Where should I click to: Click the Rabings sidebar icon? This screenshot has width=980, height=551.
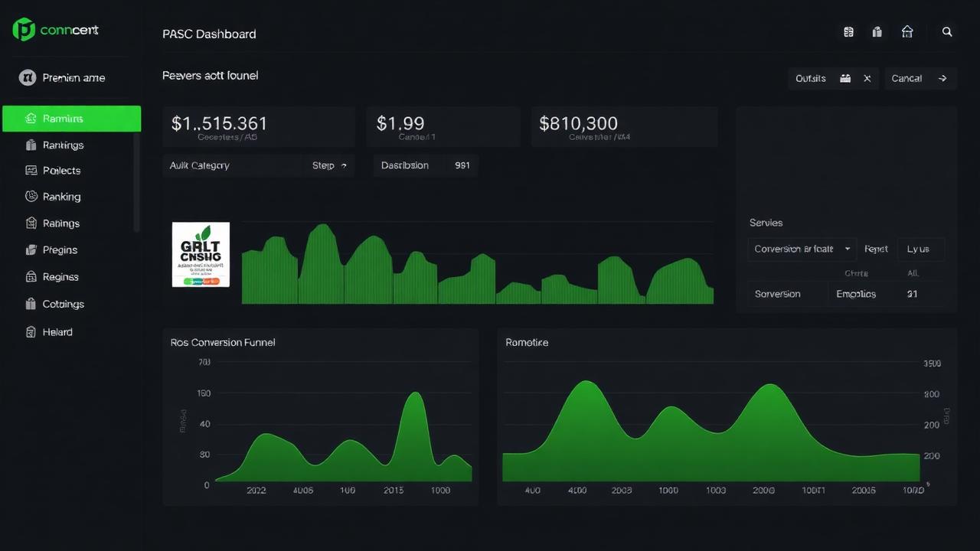[x=31, y=223]
